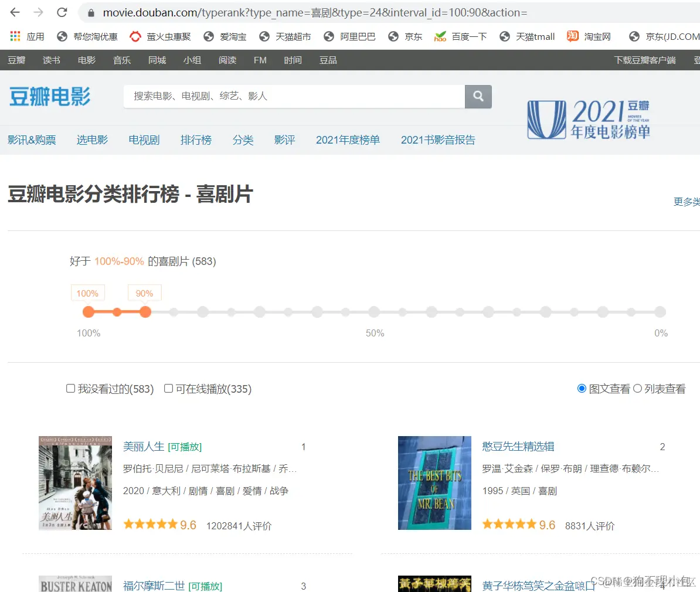Open the 应用 apps bookmark
Viewport: 700px width, 592px height.
pyautogui.click(x=27, y=36)
